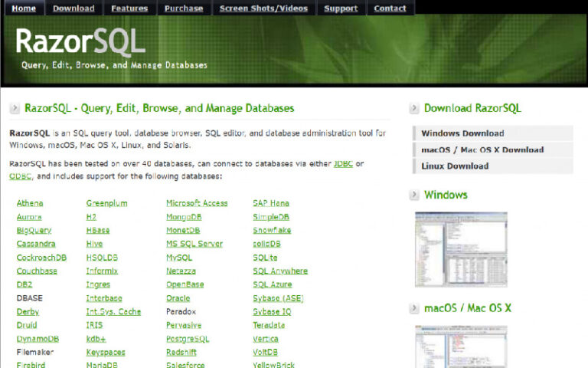Image resolution: width=588 pixels, height=368 pixels.
Task: Open the macOS screenshot thumbnail
Action: [461, 347]
